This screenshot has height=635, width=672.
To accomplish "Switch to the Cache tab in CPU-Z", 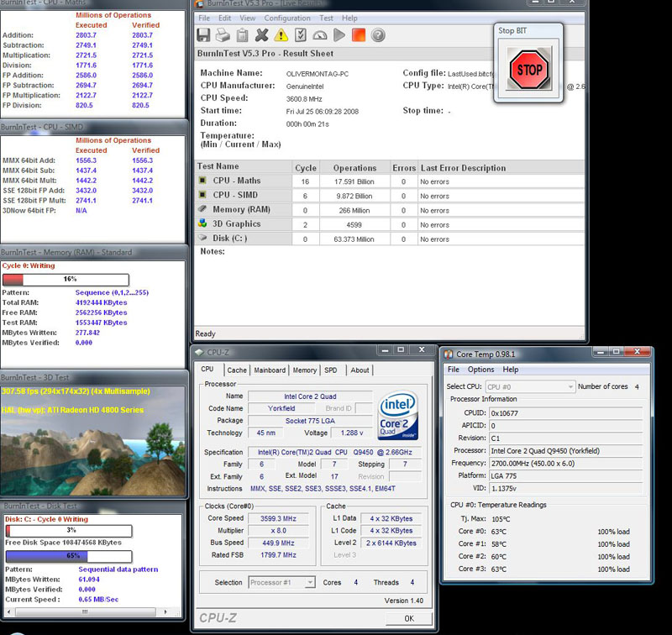I will tap(237, 370).
